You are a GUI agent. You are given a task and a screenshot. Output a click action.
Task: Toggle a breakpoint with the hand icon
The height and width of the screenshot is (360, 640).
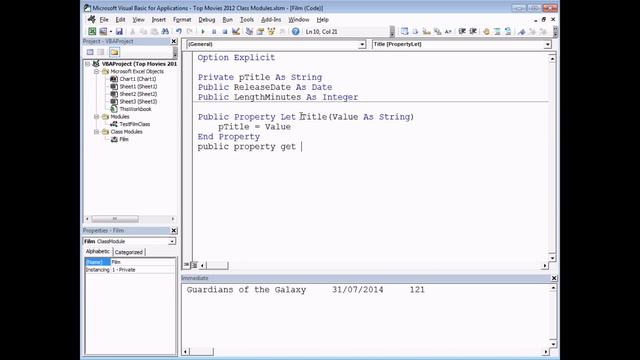486,31
